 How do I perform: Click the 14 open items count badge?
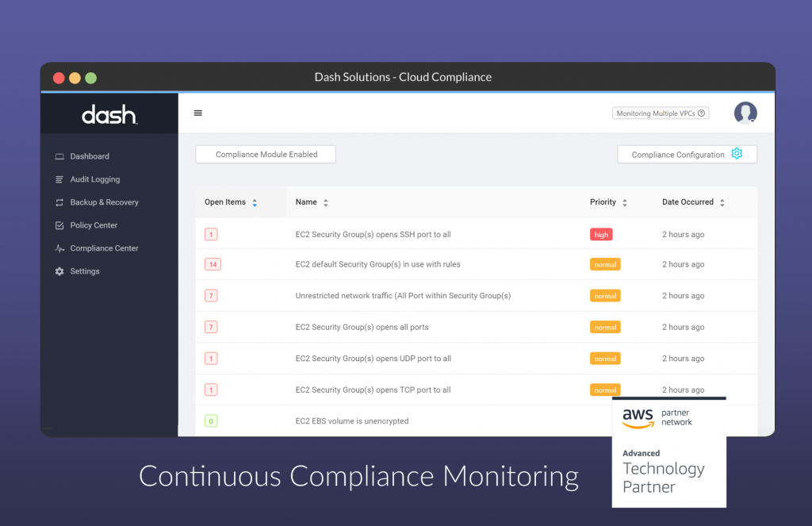[213, 264]
